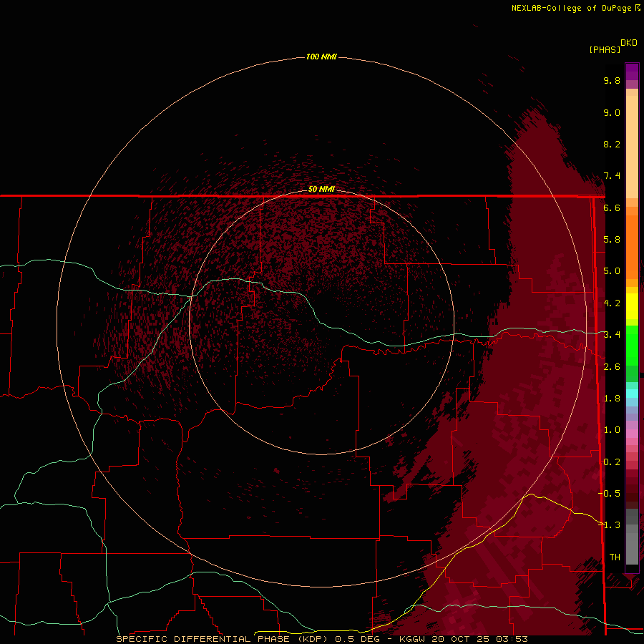Click the 1.0 scale value

coord(612,430)
